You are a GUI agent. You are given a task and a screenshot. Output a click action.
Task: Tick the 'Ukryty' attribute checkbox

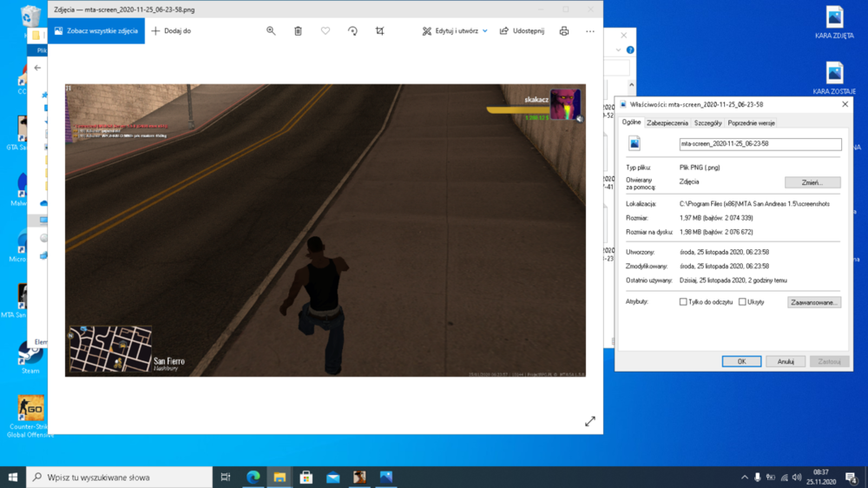pyautogui.click(x=742, y=302)
